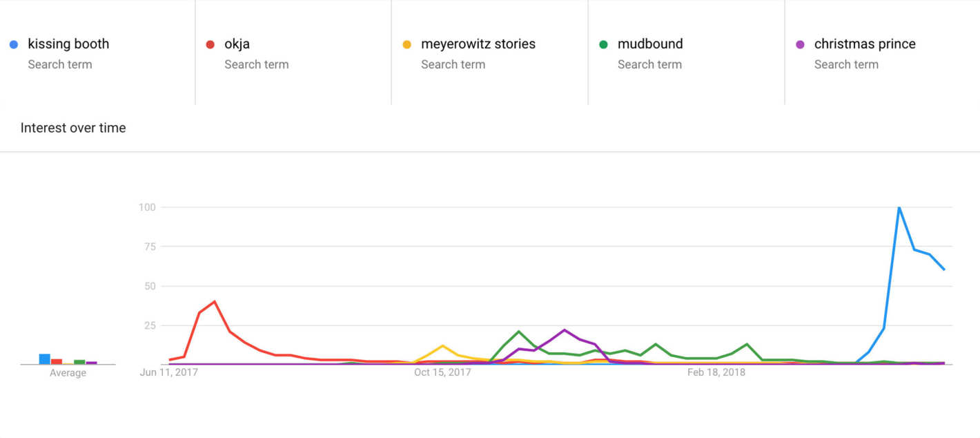
Task: Click the blue average bar for kissing booth
Action: click(x=45, y=359)
